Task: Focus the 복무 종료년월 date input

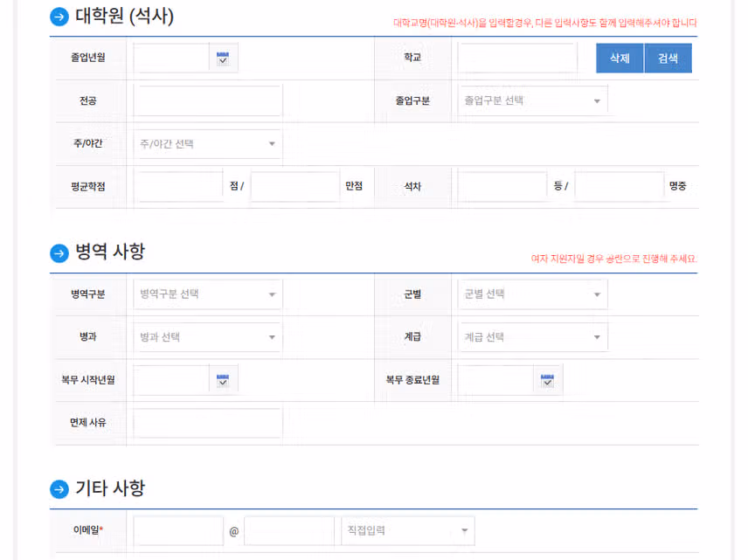Action: (x=495, y=380)
